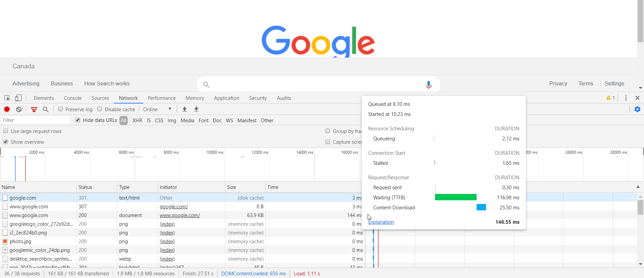644x278 pixels.
Task: Filter requests by WS
Action: coord(229,121)
